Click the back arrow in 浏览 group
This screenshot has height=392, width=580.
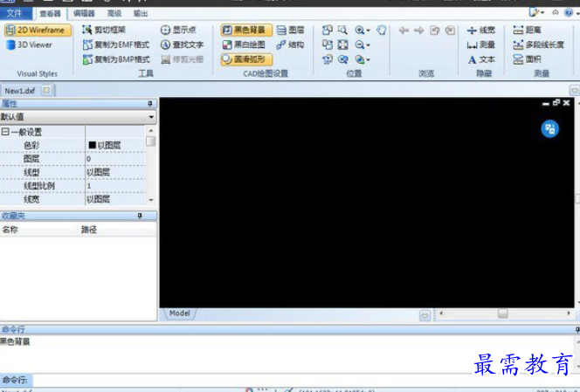(x=404, y=30)
